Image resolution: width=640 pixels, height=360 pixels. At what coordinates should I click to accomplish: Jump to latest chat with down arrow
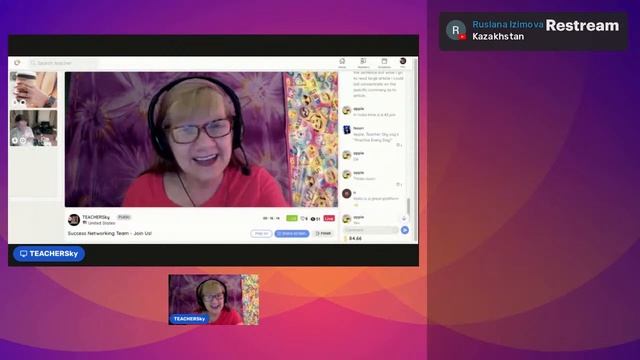tap(404, 218)
